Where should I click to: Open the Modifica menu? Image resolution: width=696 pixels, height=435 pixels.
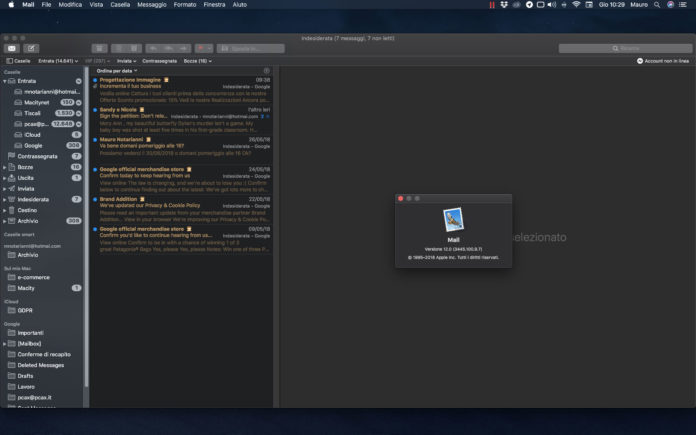pyautogui.click(x=70, y=4)
